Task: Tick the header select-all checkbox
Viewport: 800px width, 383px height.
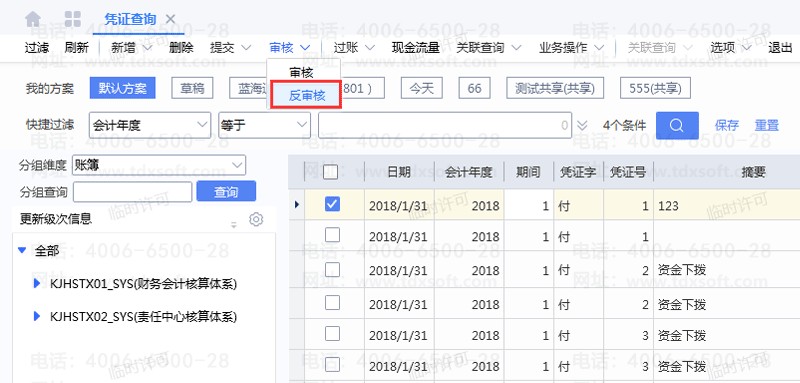Action: (x=331, y=172)
